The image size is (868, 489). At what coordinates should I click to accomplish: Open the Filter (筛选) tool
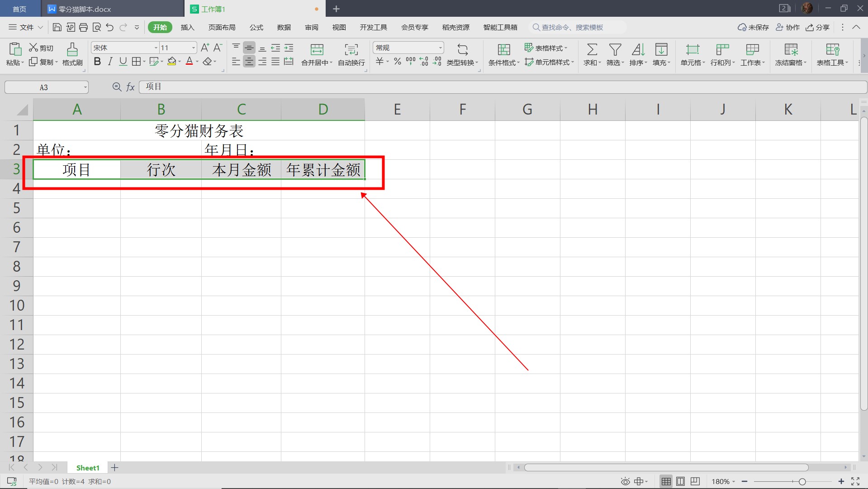click(x=615, y=49)
